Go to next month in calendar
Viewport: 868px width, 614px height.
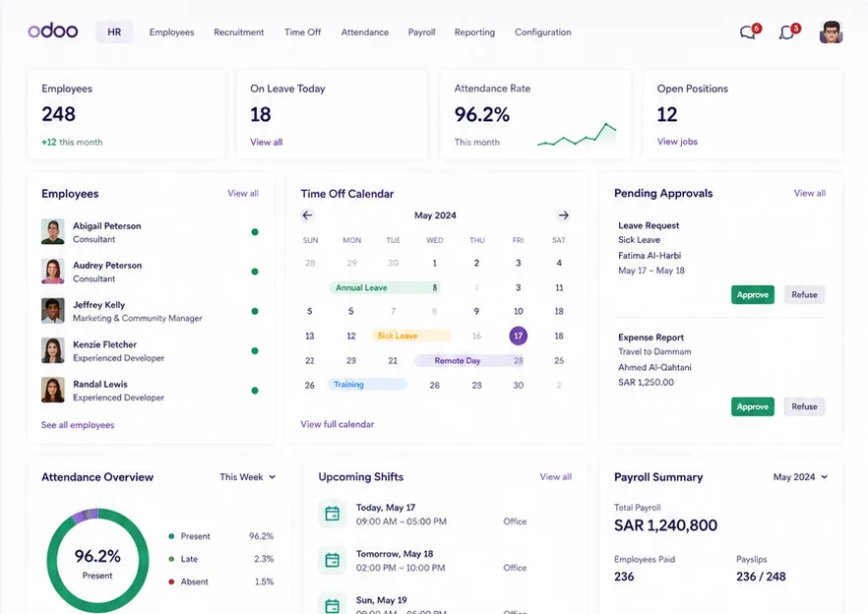[564, 215]
